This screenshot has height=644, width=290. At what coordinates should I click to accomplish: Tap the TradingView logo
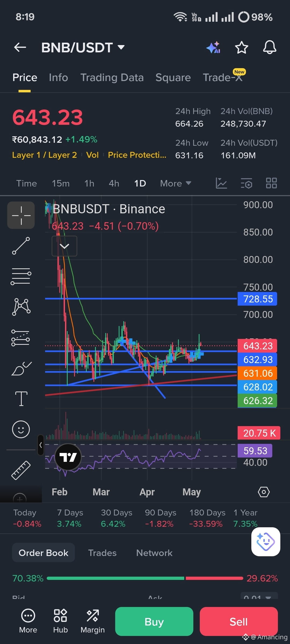pyautogui.click(x=68, y=457)
